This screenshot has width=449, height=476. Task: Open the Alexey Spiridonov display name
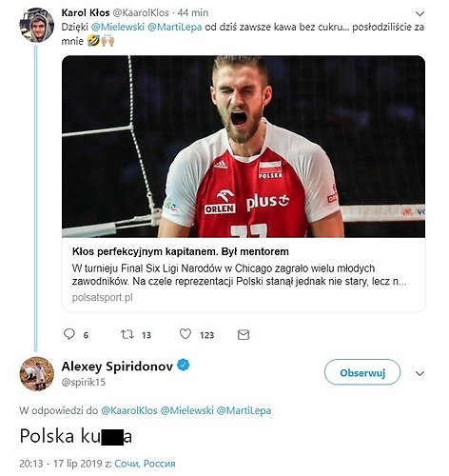(x=117, y=367)
